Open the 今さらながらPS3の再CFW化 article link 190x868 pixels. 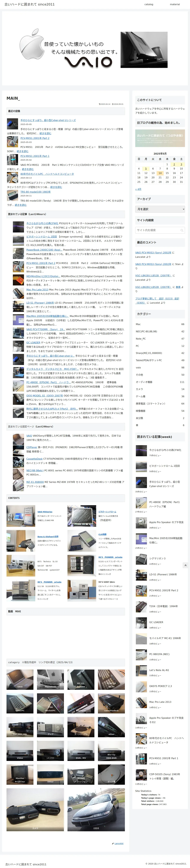[42, 223]
